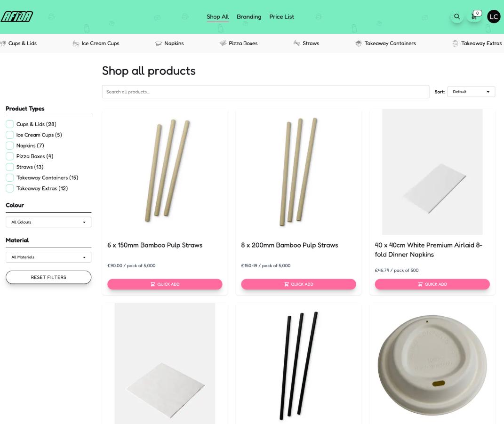Screen dimensions: 504x424
Task: Check the Takeaway Extras filter box
Action: (x=9, y=189)
